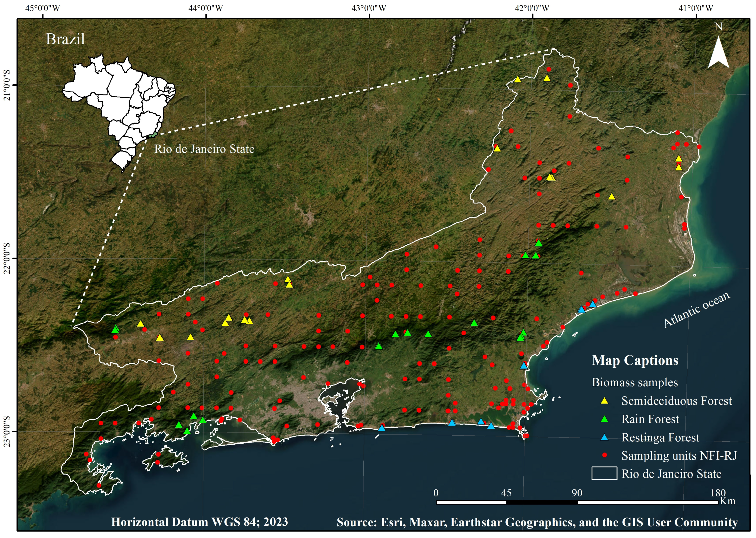The height and width of the screenshot is (538, 756).
Task: Click the red Sampling units legend dot
Action: coord(604,455)
